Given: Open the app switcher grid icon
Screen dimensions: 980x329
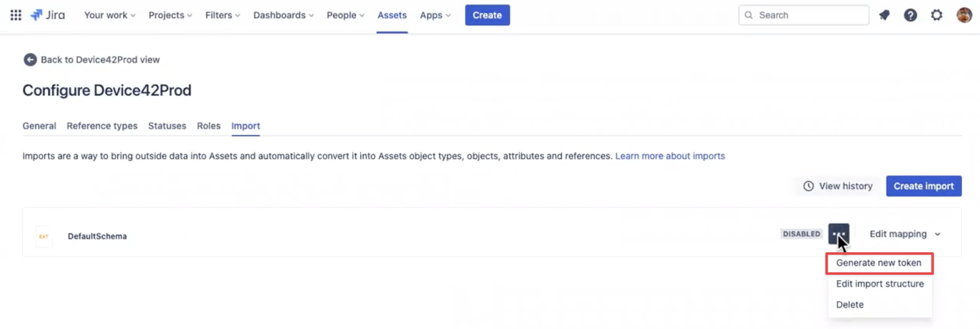Looking at the screenshot, I should pos(15,15).
